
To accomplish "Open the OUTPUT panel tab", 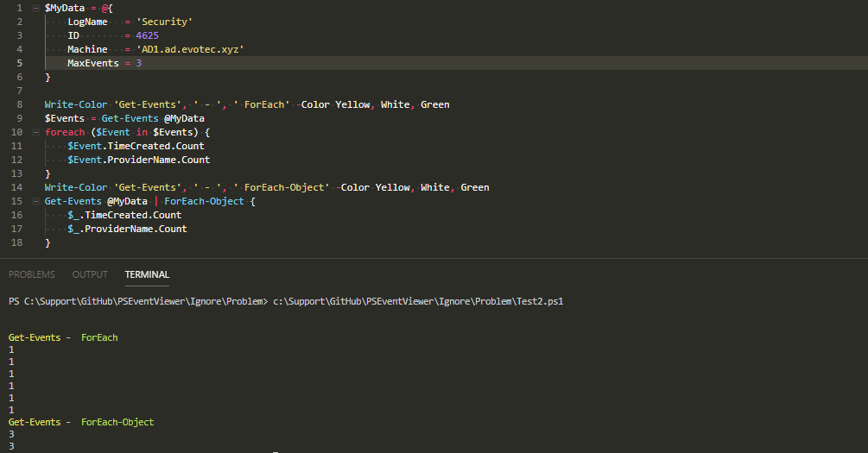I will click(x=90, y=274).
